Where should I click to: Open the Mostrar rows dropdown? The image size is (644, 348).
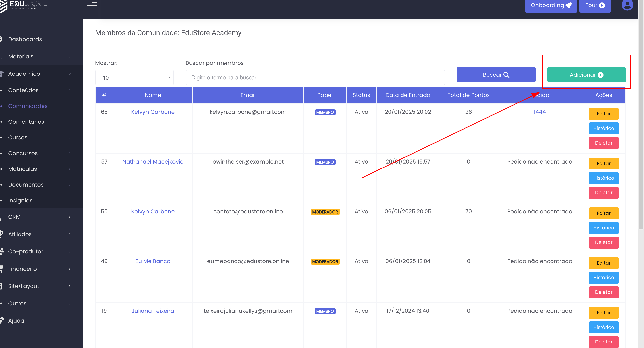pyautogui.click(x=134, y=78)
